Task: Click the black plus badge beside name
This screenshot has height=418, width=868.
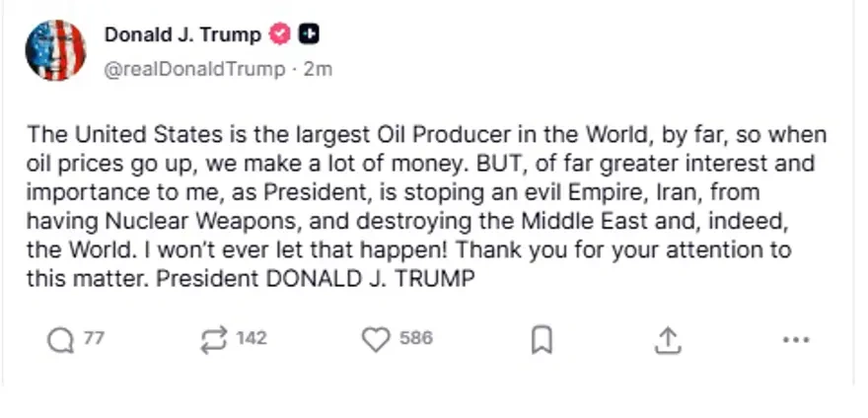Action: [309, 35]
